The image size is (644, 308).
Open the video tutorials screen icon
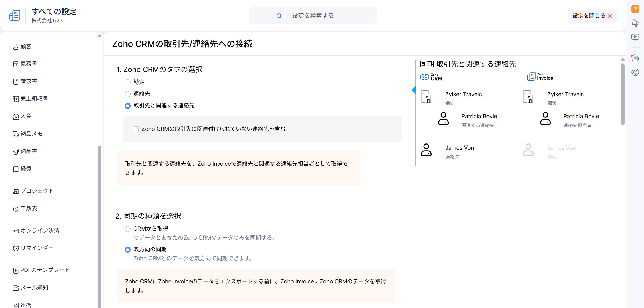point(635,37)
